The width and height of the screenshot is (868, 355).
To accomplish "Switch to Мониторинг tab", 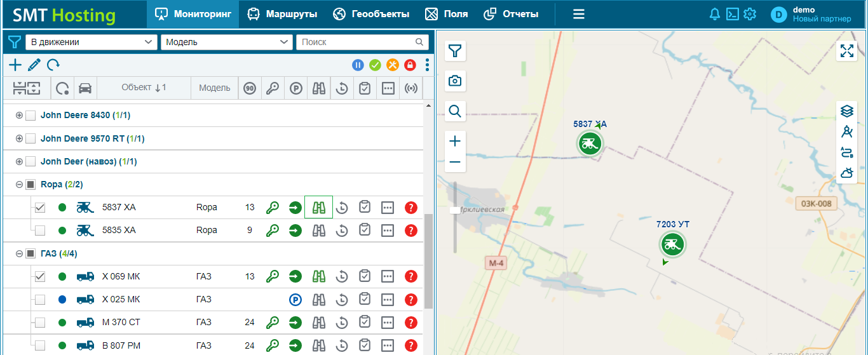I will click(193, 14).
